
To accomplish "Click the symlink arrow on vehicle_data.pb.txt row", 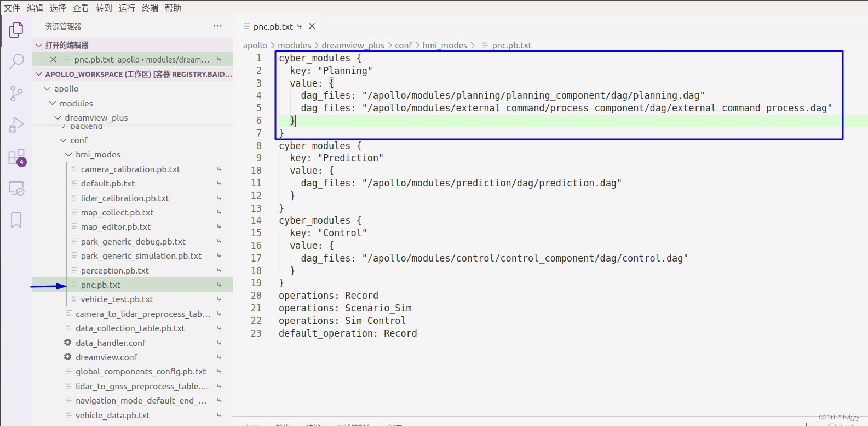I will [x=219, y=416].
